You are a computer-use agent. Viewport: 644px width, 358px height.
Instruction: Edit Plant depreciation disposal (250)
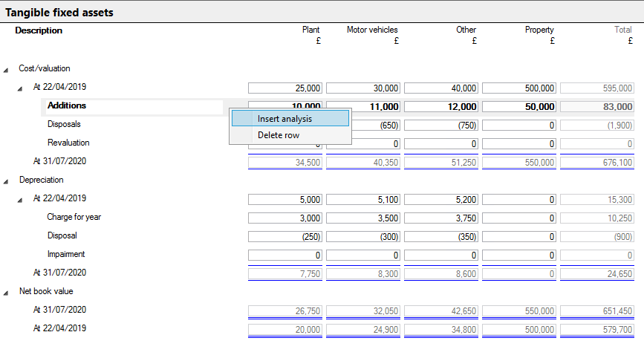tap(285, 236)
